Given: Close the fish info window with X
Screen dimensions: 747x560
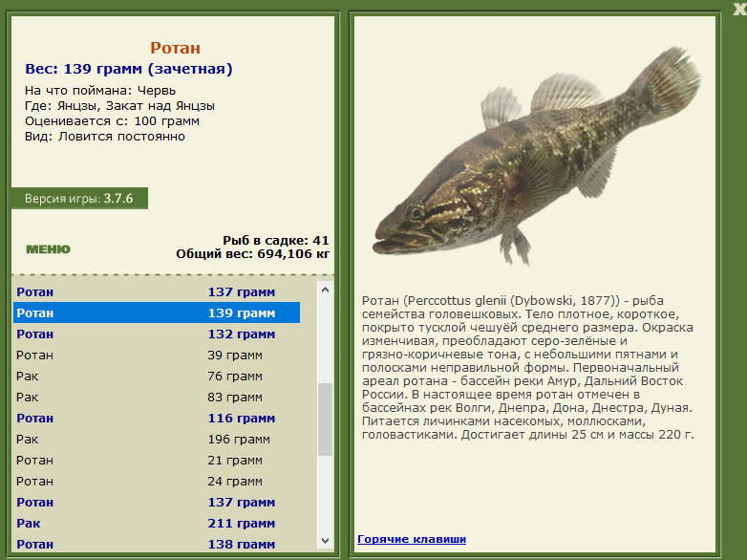Looking at the screenshot, I should coord(739,9).
